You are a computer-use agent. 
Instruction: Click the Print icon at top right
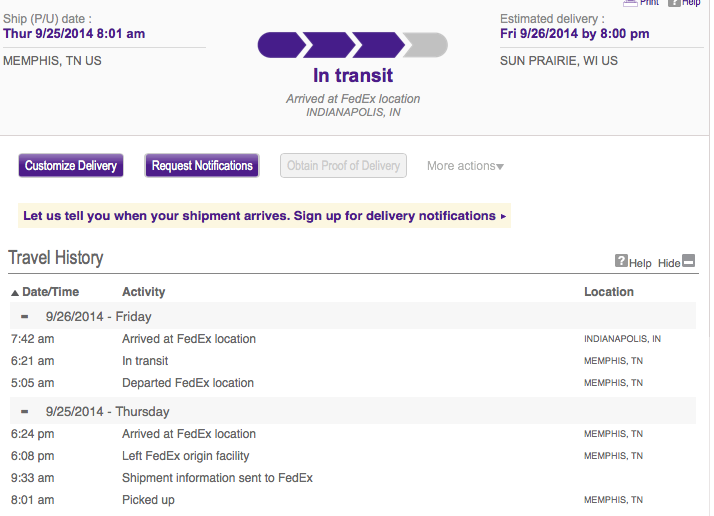(630, 3)
